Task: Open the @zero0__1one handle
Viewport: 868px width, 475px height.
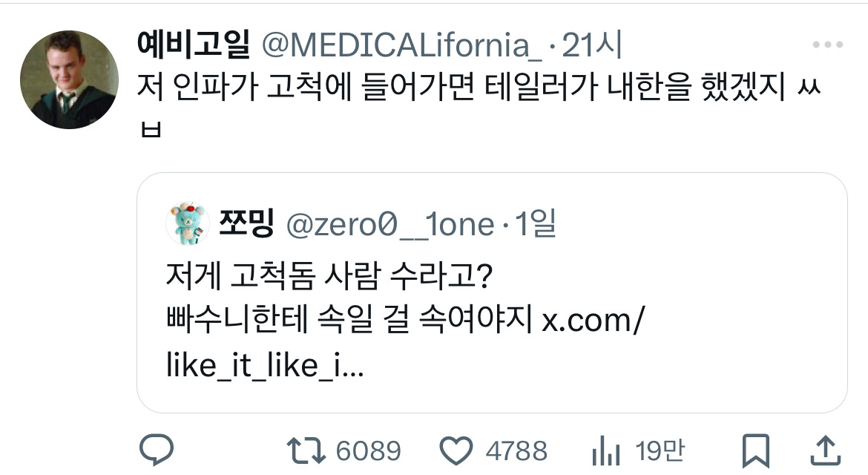Action: pyautogui.click(x=390, y=223)
